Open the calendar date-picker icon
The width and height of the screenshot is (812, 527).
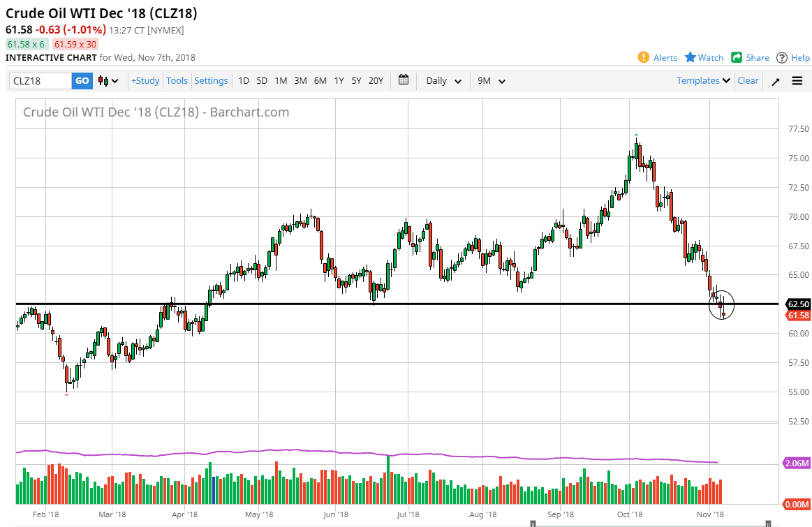point(403,80)
